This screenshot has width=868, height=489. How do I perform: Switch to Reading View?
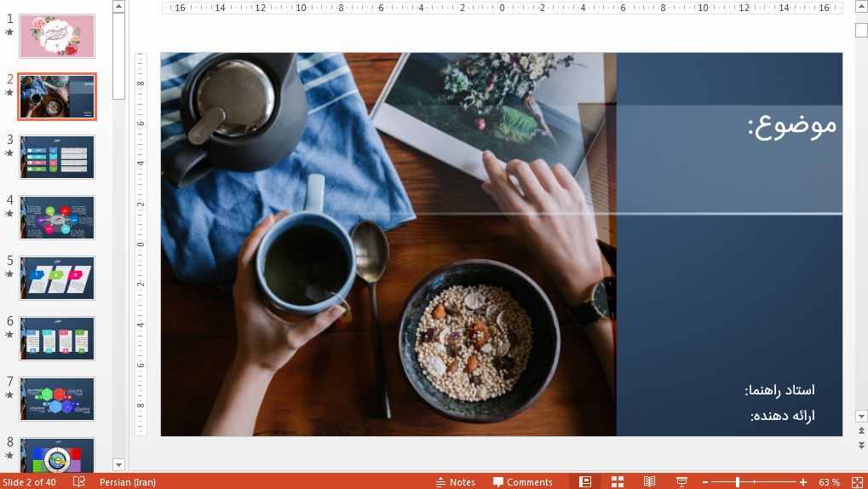(x=650, y=481)
